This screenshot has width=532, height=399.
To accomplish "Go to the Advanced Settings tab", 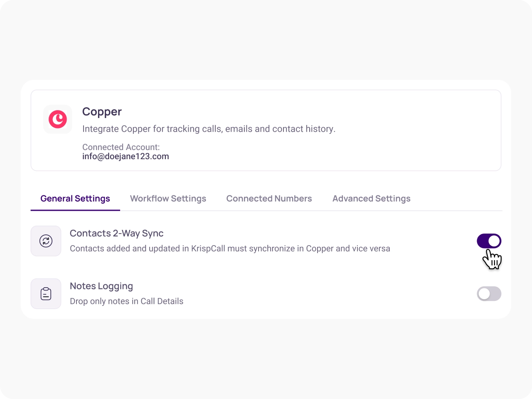I will coord(372,199).
